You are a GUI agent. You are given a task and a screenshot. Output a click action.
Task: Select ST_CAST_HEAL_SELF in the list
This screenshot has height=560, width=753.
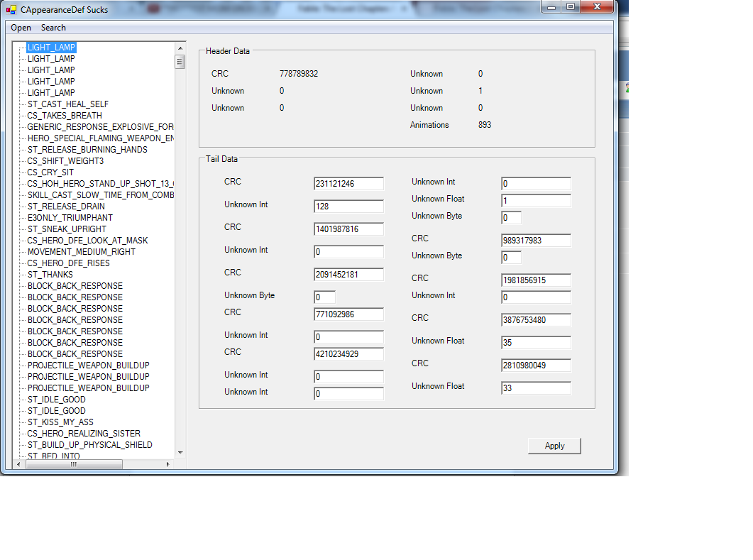point(67,104)
